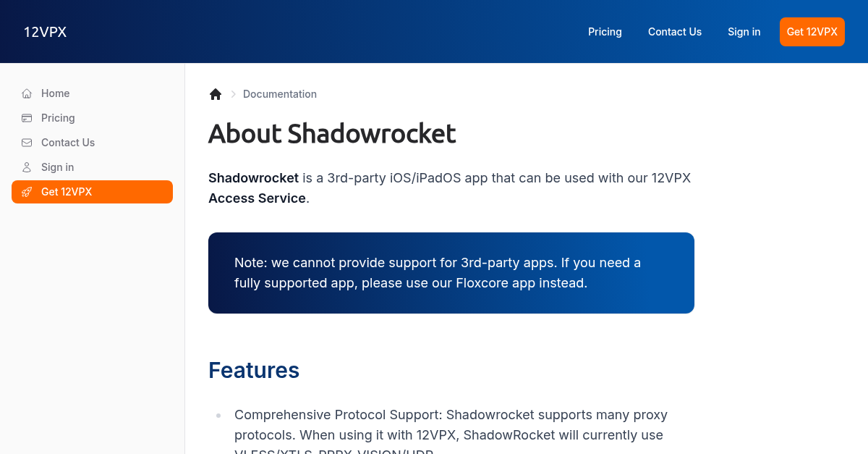Open Contact Us from the top navigation
868x454 pixels.
tap(675, 31)
